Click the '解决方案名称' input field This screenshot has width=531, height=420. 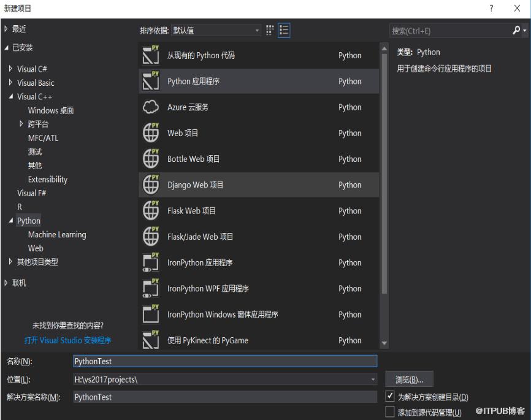(x=225, y=397)
